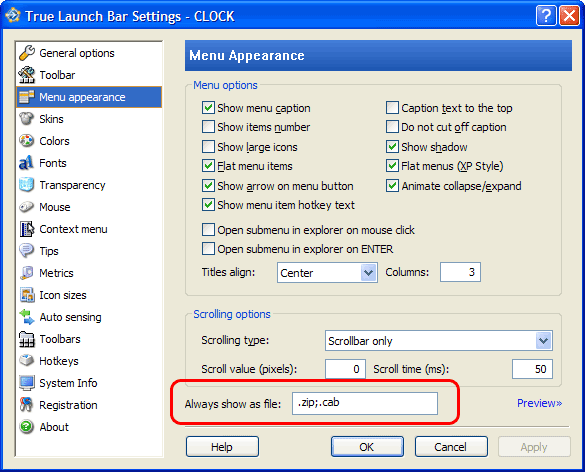The image size is (585, 472).
Task: Enable Show large icons
Action: [208, 147]
